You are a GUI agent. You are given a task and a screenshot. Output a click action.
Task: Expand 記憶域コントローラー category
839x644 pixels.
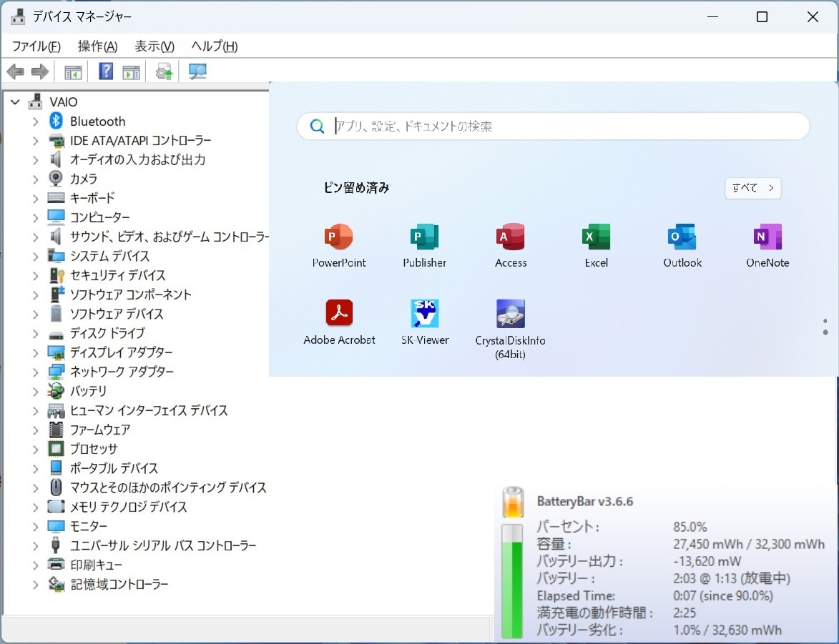35,585
